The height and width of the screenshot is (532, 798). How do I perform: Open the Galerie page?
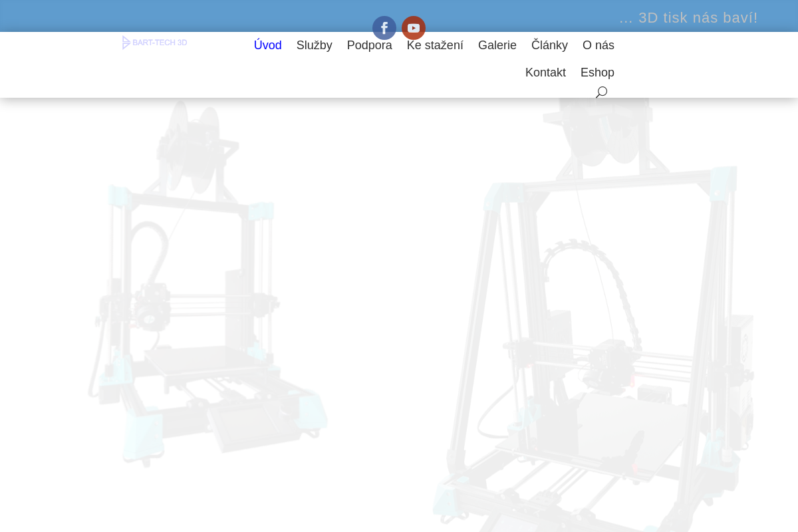pyautogui.click(x=497, y=45)
